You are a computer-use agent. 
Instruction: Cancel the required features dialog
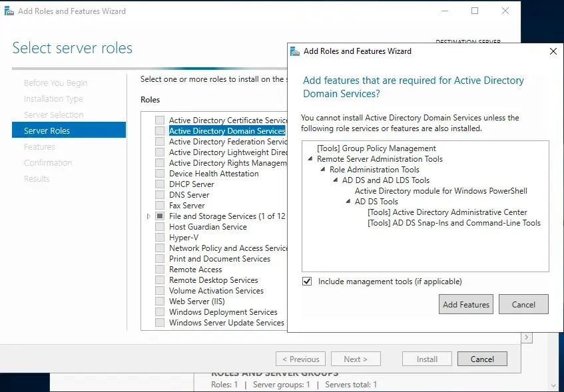(x=523, y=304)
